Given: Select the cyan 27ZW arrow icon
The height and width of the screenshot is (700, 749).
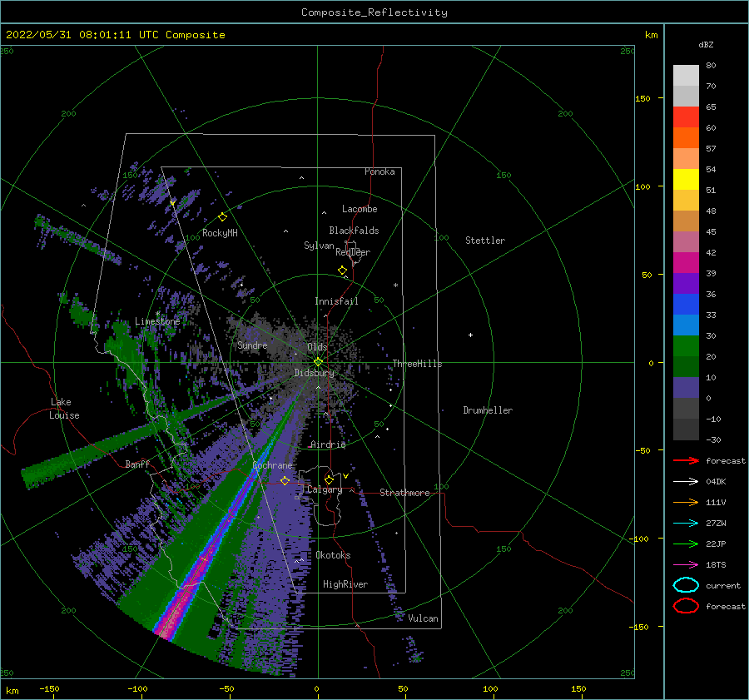Looking at the screenshot, I should point(686,524).
